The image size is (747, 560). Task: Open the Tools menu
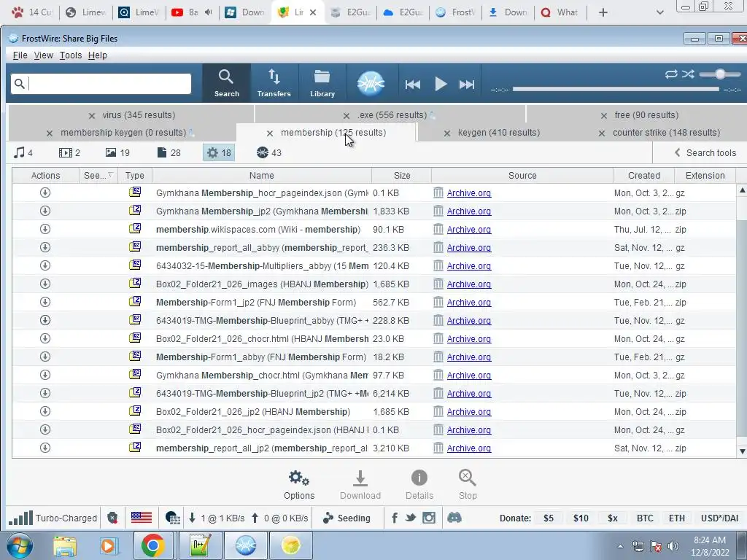[71, 55]
